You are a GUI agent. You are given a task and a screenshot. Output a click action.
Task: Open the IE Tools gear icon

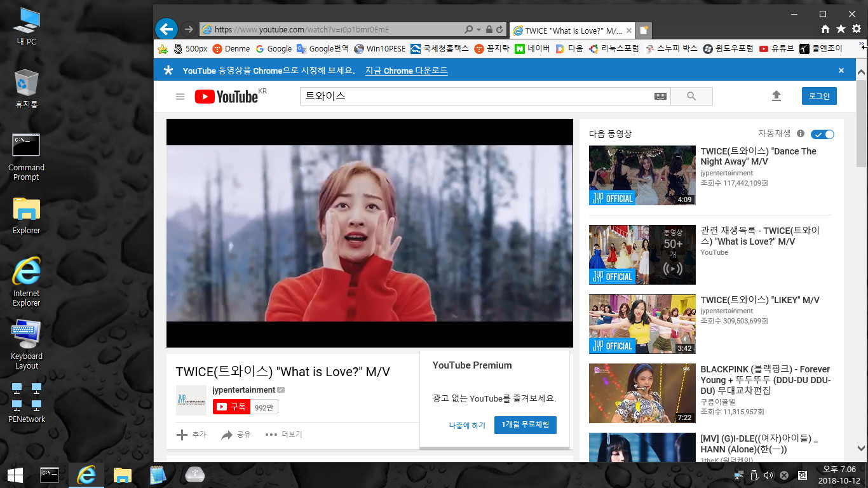click(x=856, y=29)
